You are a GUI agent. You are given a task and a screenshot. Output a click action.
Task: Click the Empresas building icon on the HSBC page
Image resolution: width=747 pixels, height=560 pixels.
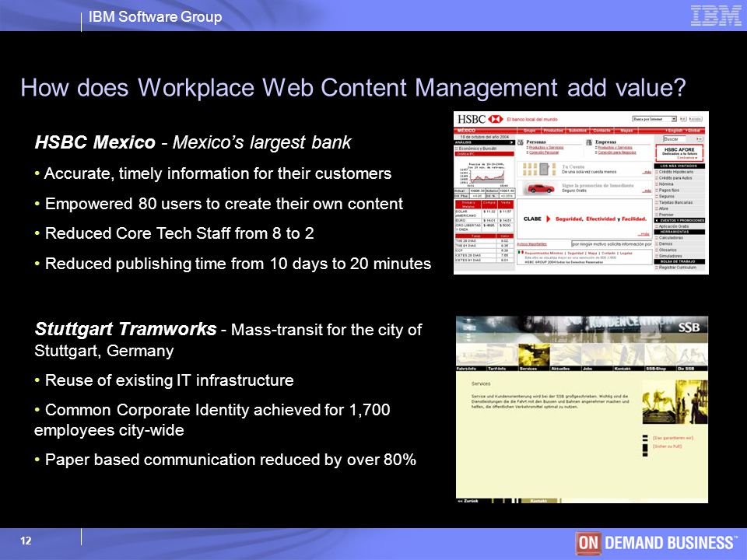tap(589, 142)
